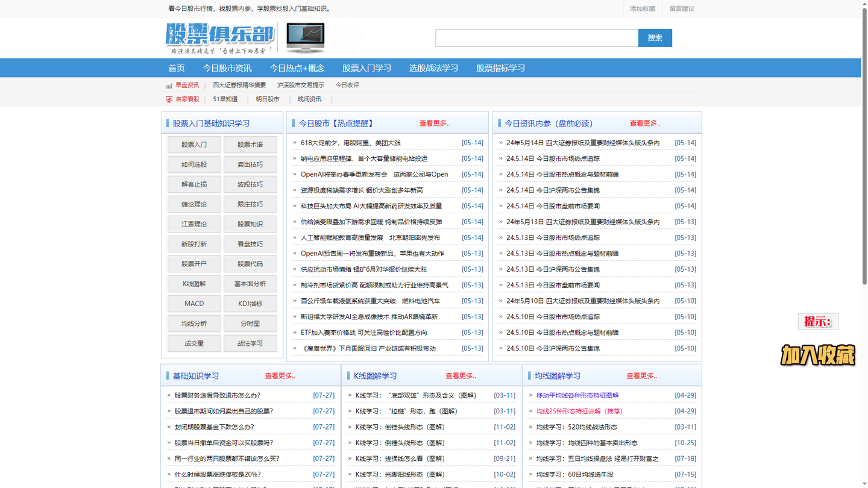868x488 pixels.
Task: Click the MACD button
Action: 194,304
